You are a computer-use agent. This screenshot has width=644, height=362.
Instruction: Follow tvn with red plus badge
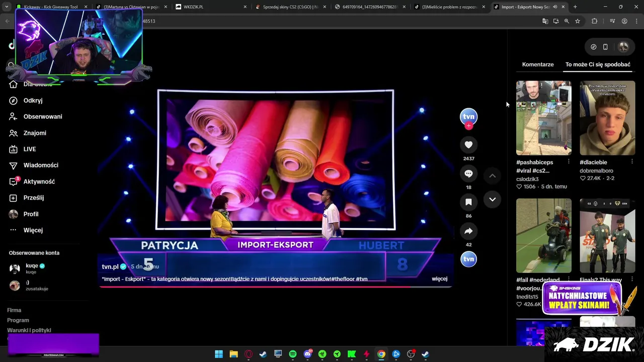(468, 126)
